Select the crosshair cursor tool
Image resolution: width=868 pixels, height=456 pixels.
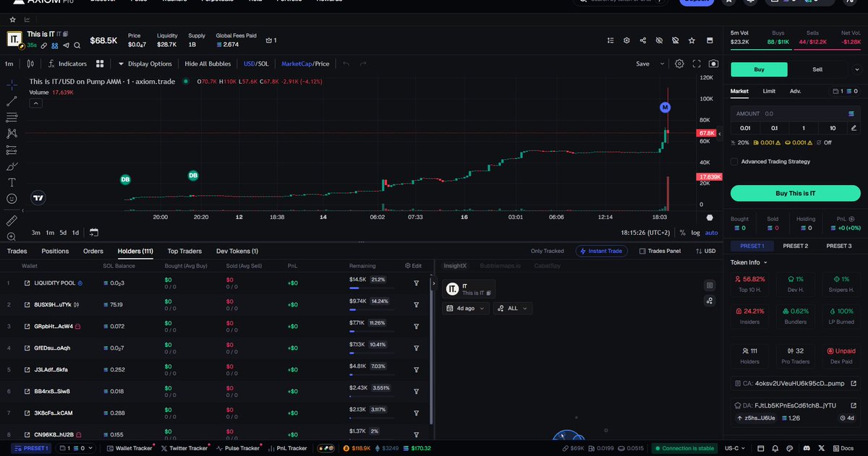pos(12,85)
